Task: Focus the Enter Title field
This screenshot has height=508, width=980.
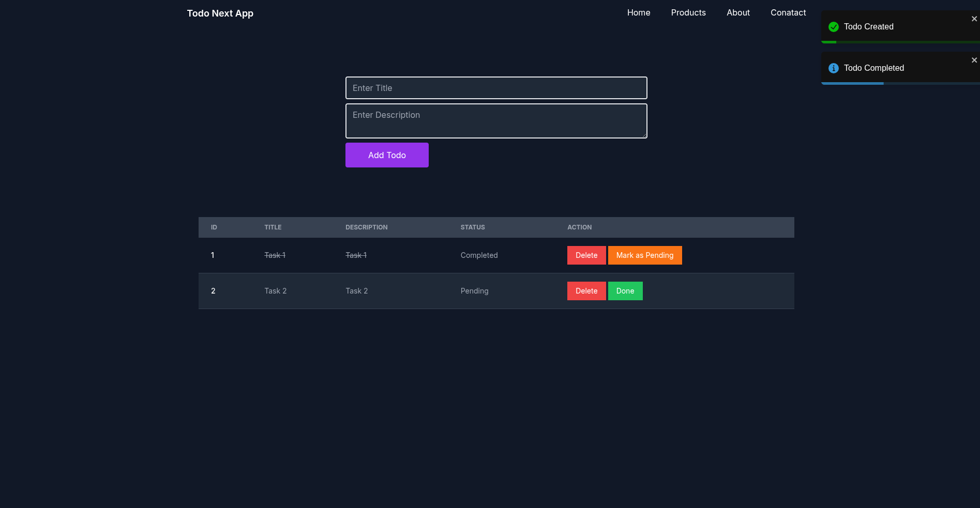Action: pos(496,88)
